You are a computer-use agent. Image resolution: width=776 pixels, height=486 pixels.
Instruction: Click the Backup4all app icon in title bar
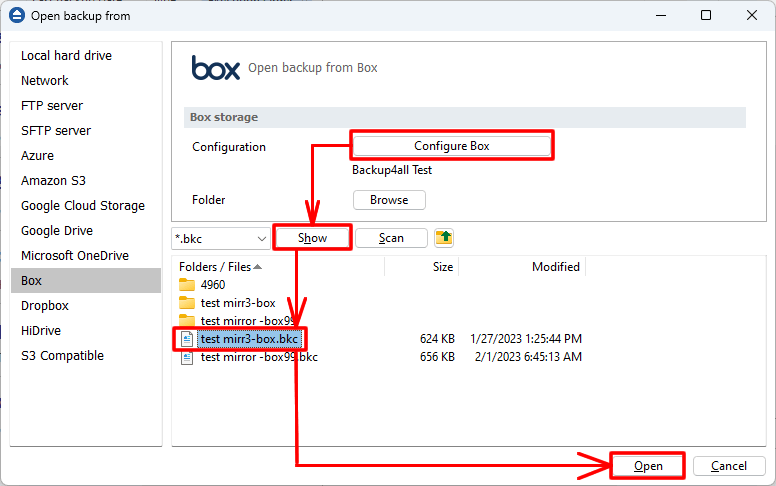[x=17, y=15]
